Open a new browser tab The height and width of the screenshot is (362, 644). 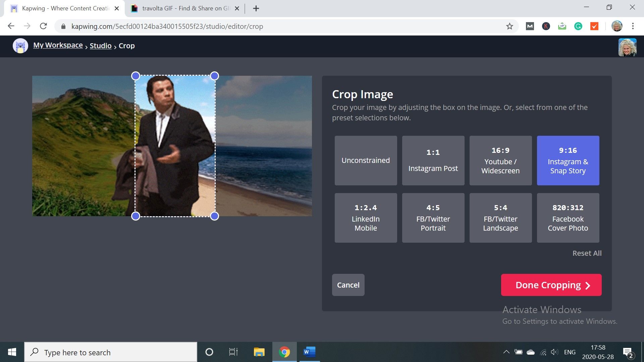click(256, 8)
